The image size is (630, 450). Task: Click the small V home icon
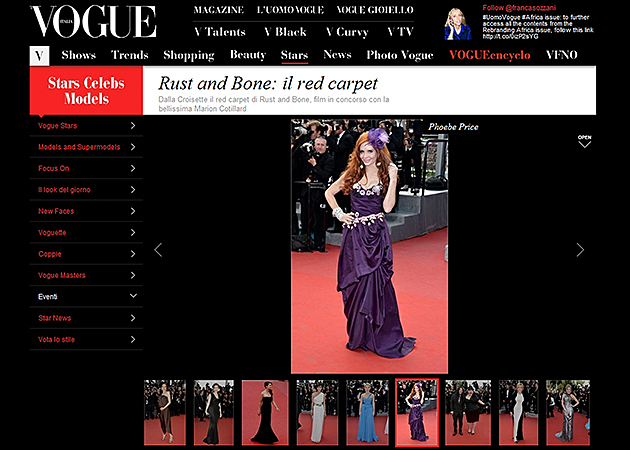tap(39, 56)
